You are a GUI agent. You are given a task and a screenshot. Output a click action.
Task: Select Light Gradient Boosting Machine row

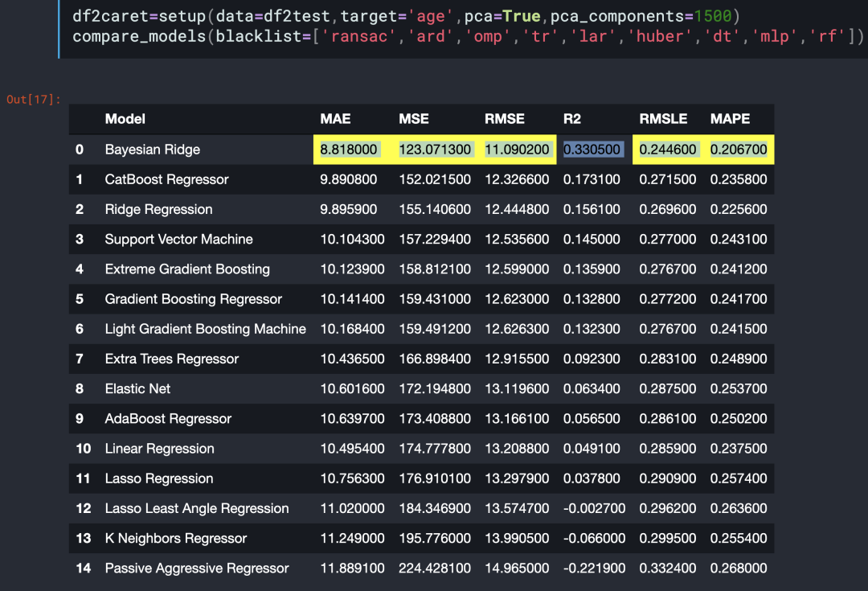(421, 329)
